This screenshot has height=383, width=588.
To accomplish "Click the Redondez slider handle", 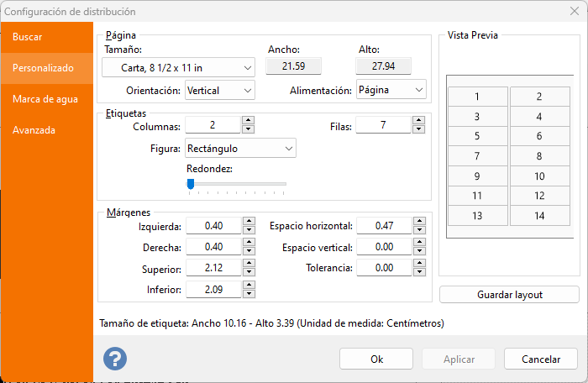I will coord(191,184).
